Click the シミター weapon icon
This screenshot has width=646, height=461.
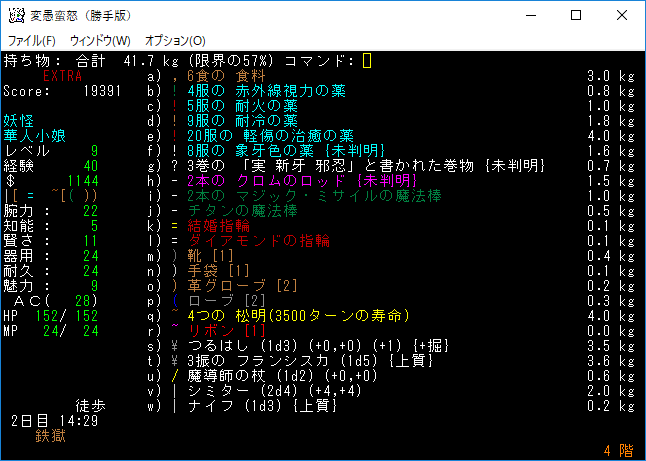click(x=175, y=391)
